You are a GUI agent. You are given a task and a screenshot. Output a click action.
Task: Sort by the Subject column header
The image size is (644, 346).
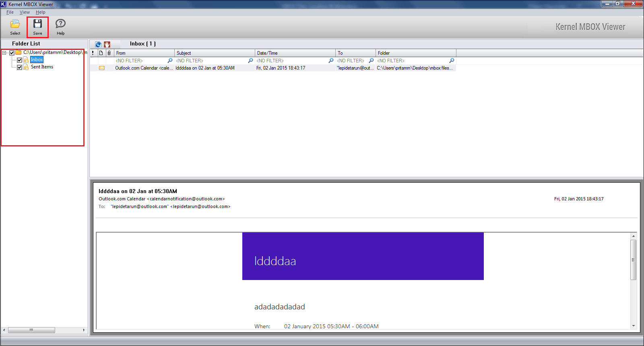(215, 53)
